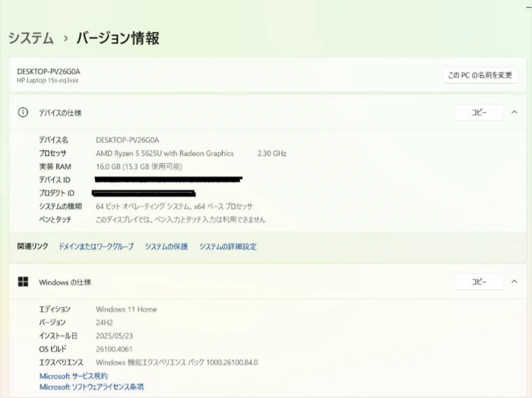532x398 pixels.
Task: Select DESKTOP-PV26G0A header name at top
Action: [48, 71]
